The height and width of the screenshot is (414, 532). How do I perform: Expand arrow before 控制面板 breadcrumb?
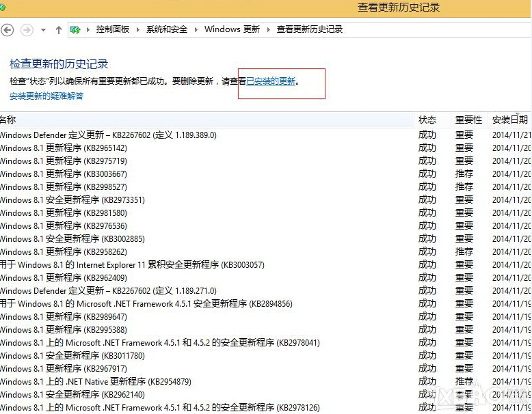point(88,30)
